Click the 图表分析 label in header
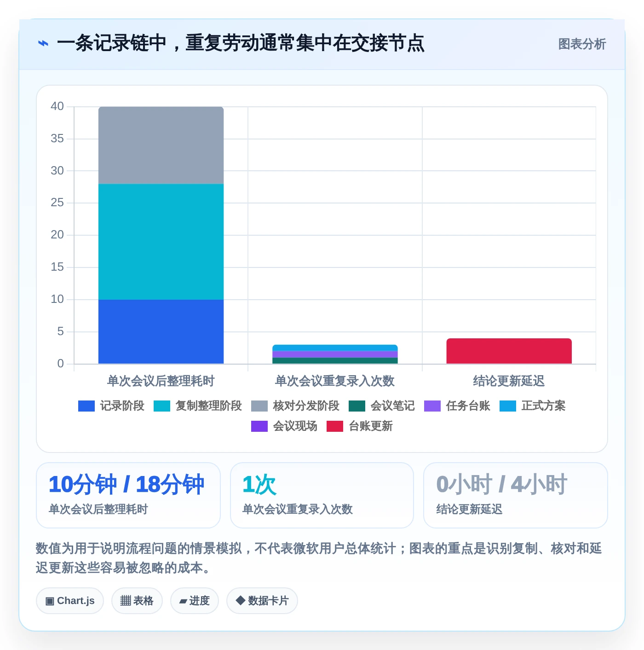The width and height of the screenshot is (644, 650). pos(582,44)
